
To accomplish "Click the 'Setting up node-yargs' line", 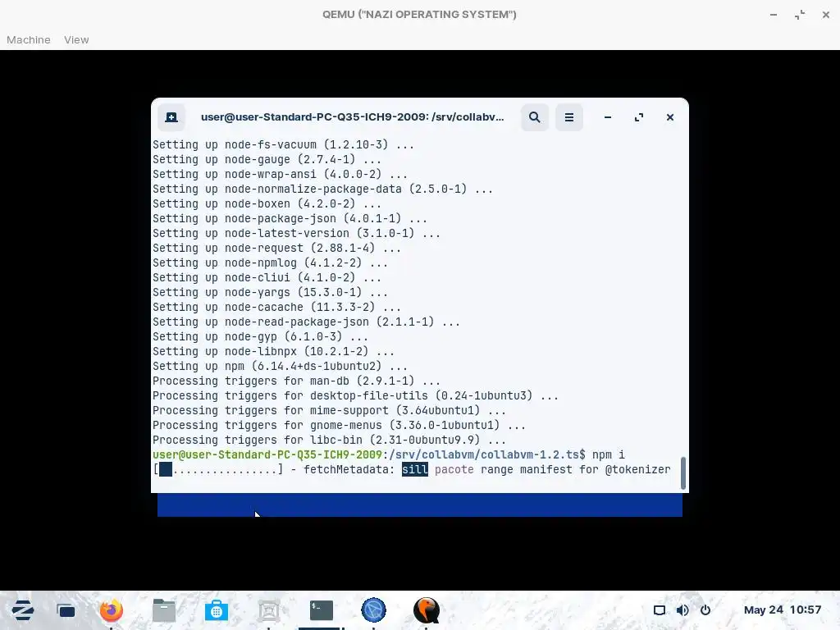I will coord(270,293).
